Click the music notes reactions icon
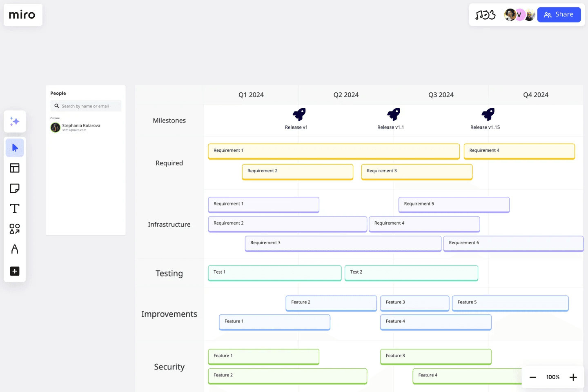The width and height of the screenshot is (588, 392). 485,15
